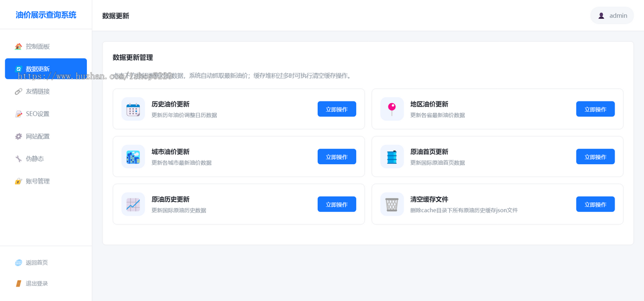Screen dimensions: 644x301
Task: Click the description 删除cache目录下所有原油历史缓存json文件
Action: 464,210
